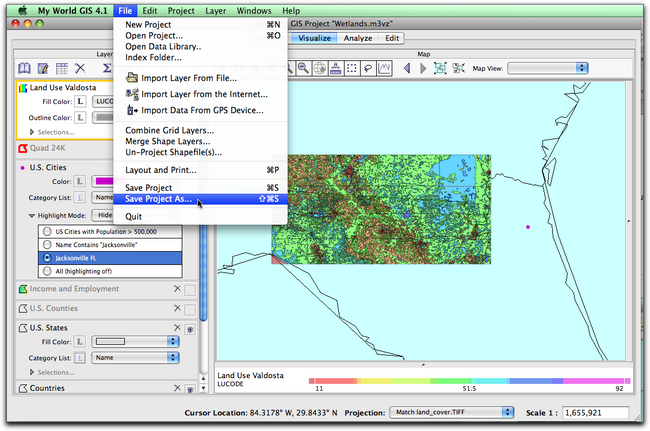Viewport: 650px width, 431px height.
Task: Show the Income and Employment layer checkbox
Action: [x=190, y=289]
